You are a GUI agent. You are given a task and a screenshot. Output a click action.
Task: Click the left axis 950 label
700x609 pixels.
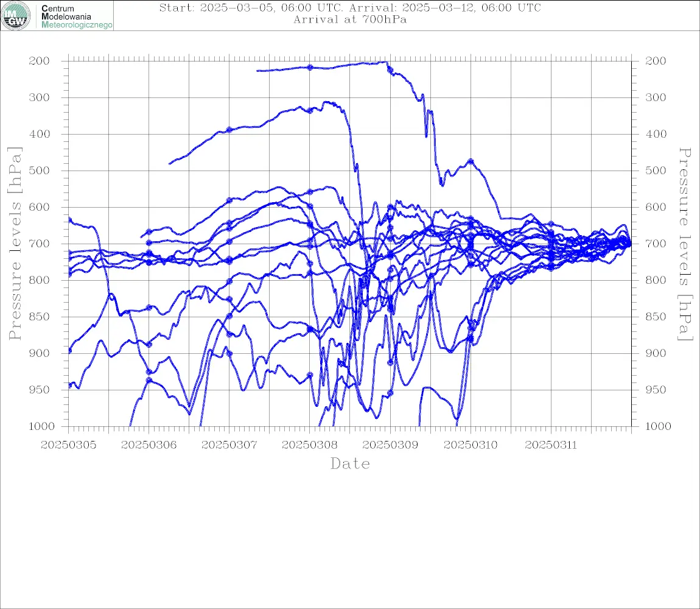(39, 390)
